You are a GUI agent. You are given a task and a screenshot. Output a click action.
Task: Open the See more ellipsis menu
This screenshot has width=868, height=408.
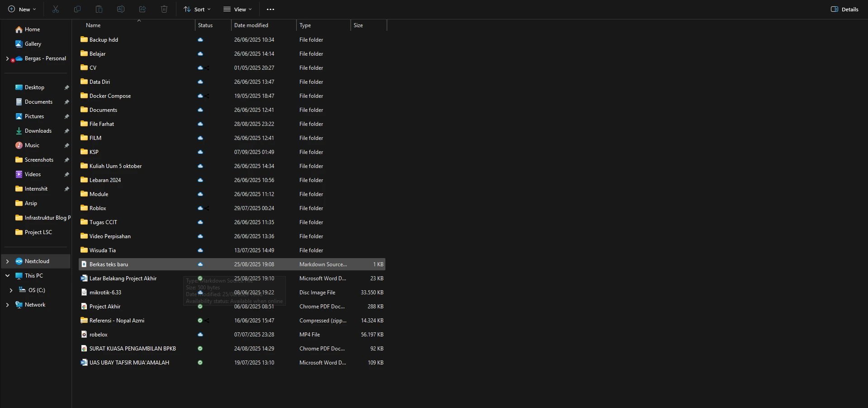pyautogui.click(x=270, y=9)
